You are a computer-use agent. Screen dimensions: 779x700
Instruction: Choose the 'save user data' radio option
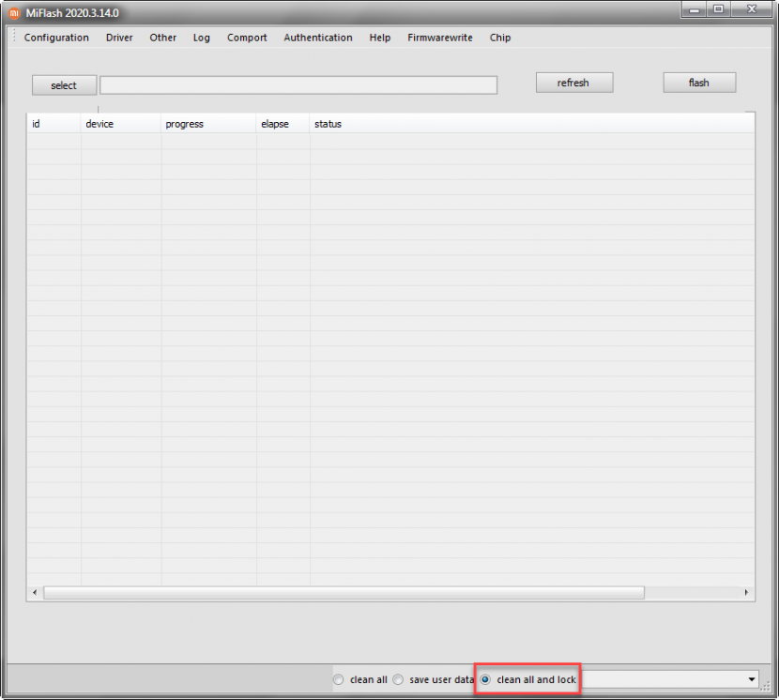[398, 679]
